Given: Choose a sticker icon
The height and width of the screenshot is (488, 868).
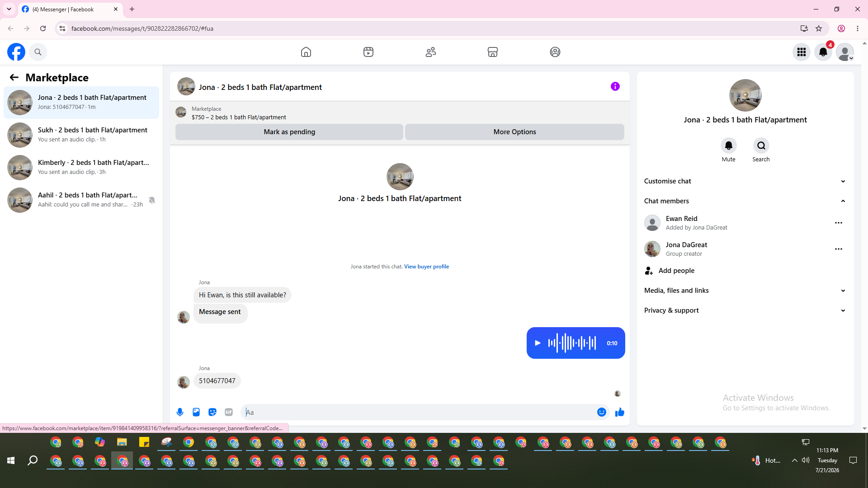Looking at the screenshot, I should pyautogui.click(x=212, y=412).
